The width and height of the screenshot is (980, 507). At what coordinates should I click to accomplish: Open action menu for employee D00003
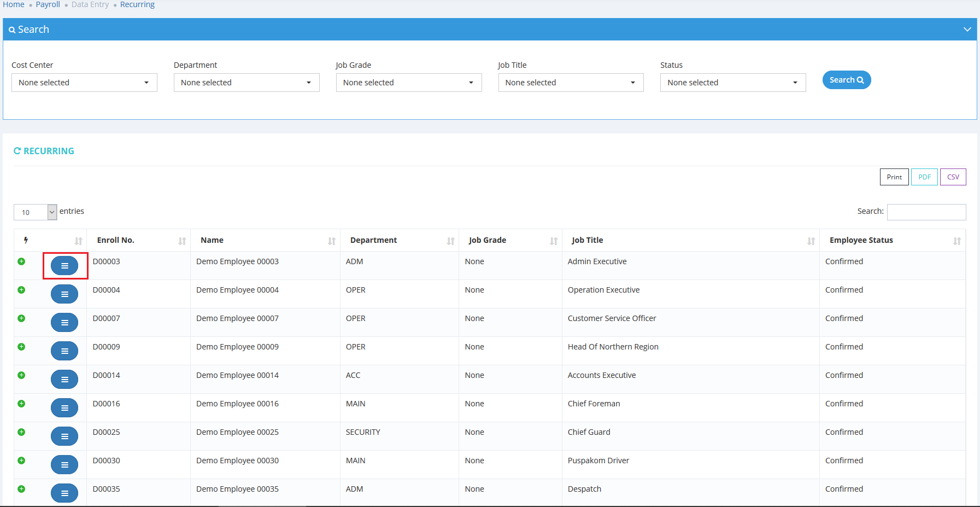64,266
